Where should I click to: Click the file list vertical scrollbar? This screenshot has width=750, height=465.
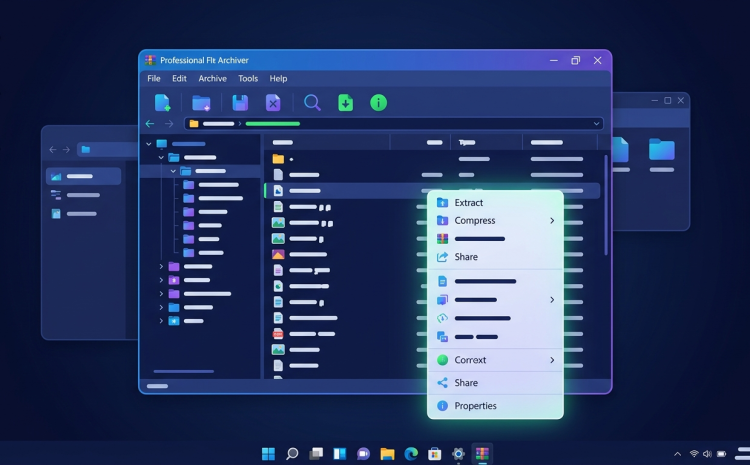coord(606,205)
